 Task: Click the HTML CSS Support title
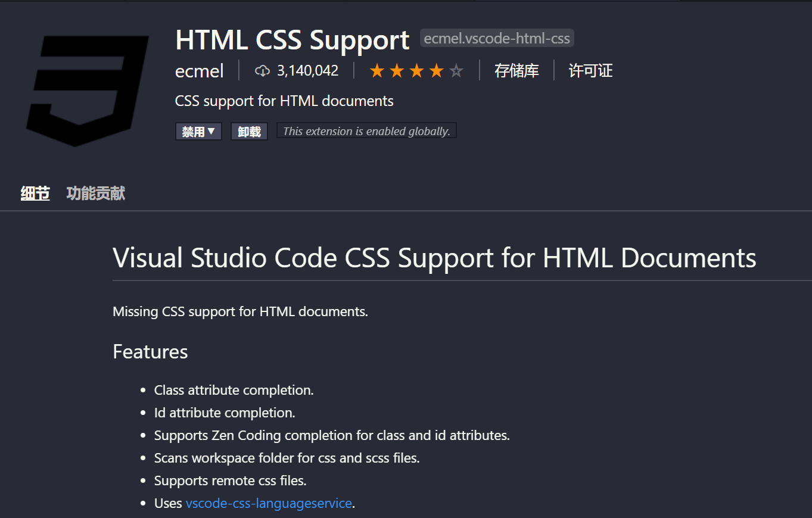293,40
